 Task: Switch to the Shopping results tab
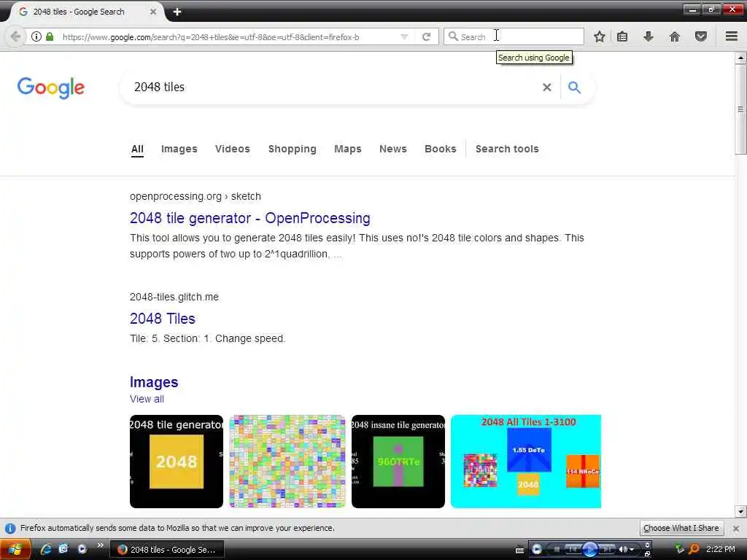[x=292, y=149]
